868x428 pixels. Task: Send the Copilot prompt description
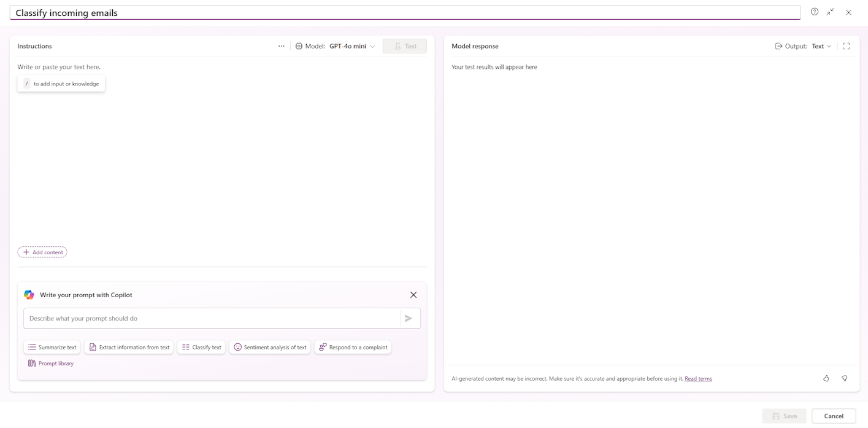click(409, 319)
